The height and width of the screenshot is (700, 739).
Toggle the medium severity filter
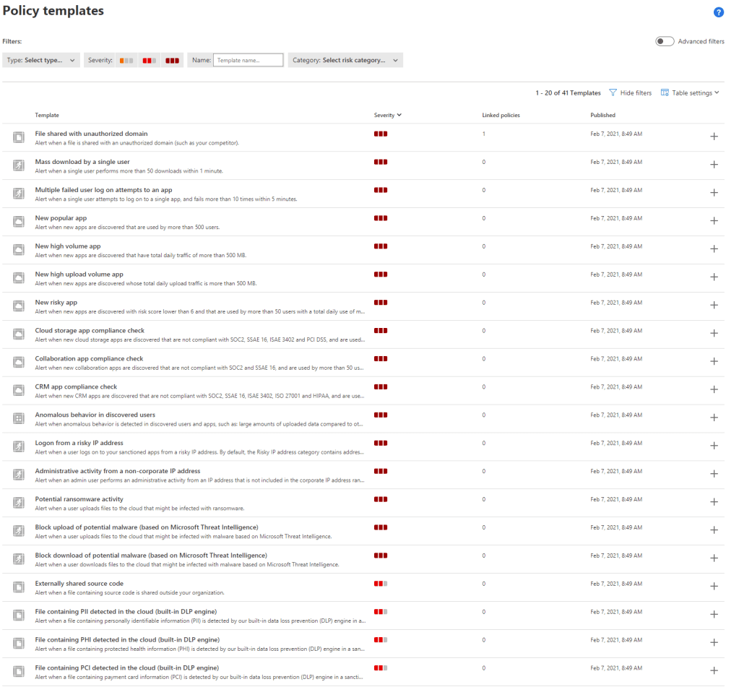[x=149, y=61]
